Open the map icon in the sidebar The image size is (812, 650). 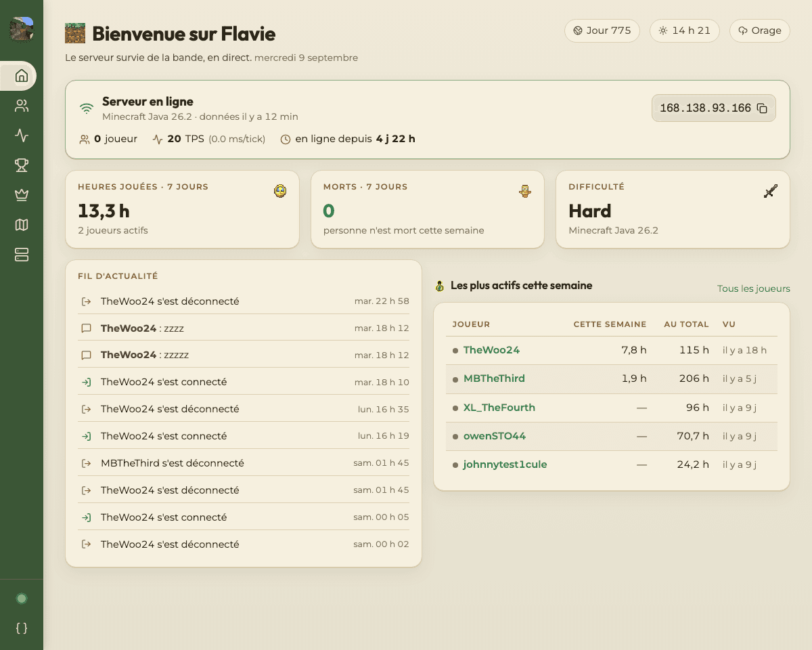(x=22, y=225)
